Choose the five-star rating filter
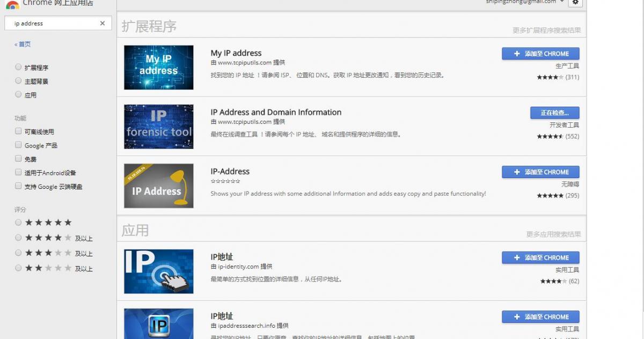The height and width of the screenshot is (339, 644). click(x=18, y=223)
